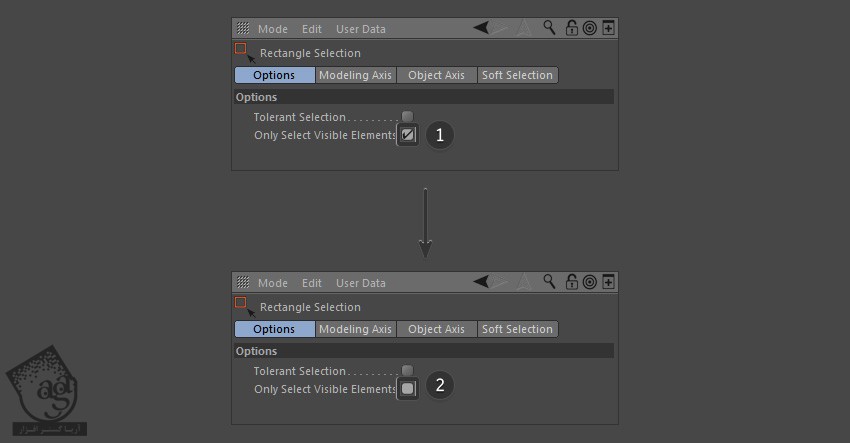Enable Tolerant Selection in the upper panel
The image size is (850, 443).
click(x=407, y=117)
